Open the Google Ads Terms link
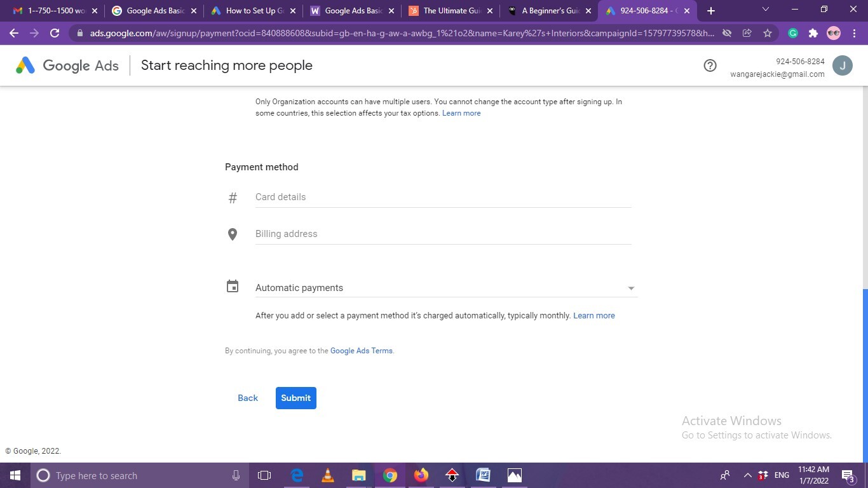 click(361, 351)
